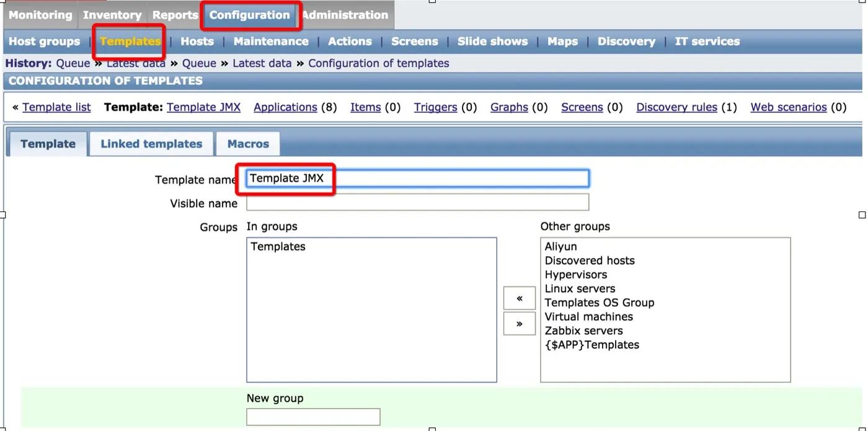Return to Template list
Image resolution: width=868 pixels, height=431 pixels.
(x=56, y=107)
